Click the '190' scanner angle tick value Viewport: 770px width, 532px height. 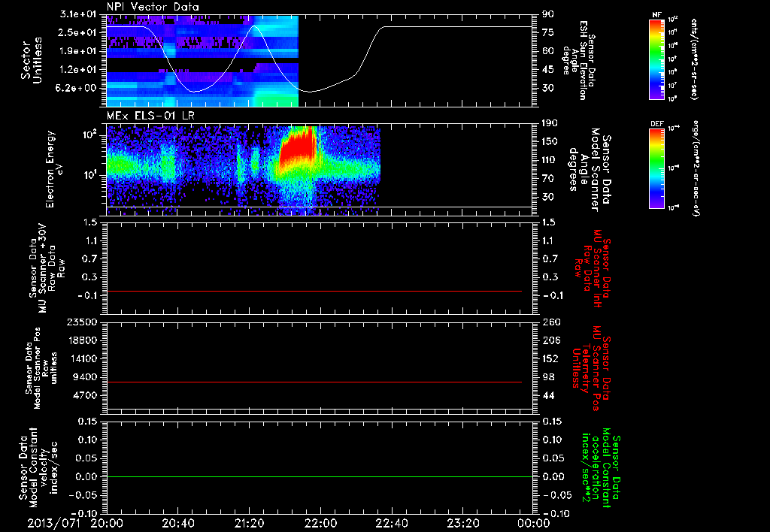(550, 123)
